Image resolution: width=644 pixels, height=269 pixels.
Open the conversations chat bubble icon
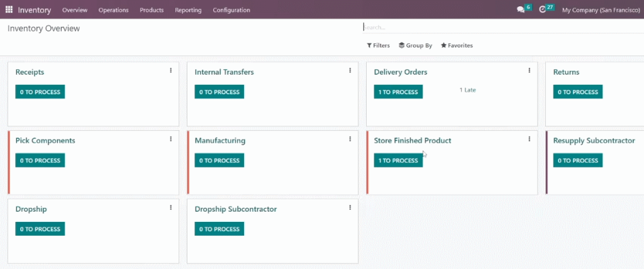[520, 9]
